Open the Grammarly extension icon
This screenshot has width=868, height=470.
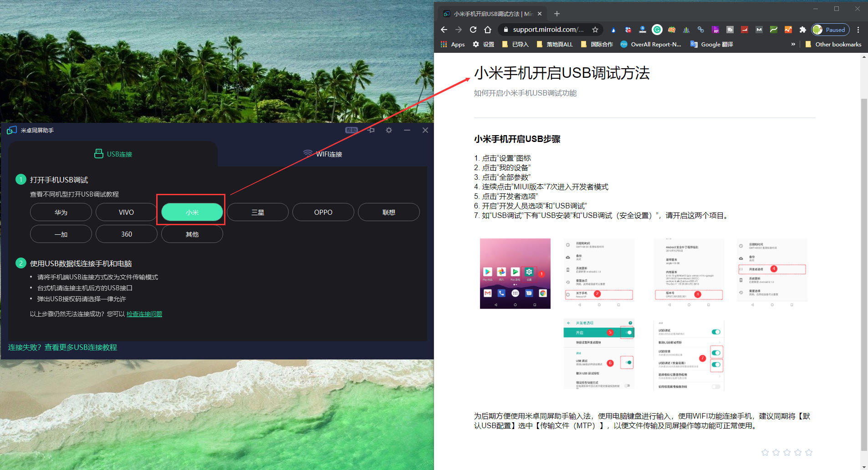click(657, 30)
